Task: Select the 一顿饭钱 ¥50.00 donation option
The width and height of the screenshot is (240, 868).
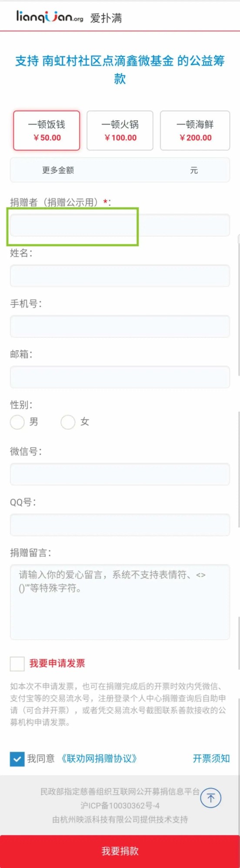Action: [47, 131]
